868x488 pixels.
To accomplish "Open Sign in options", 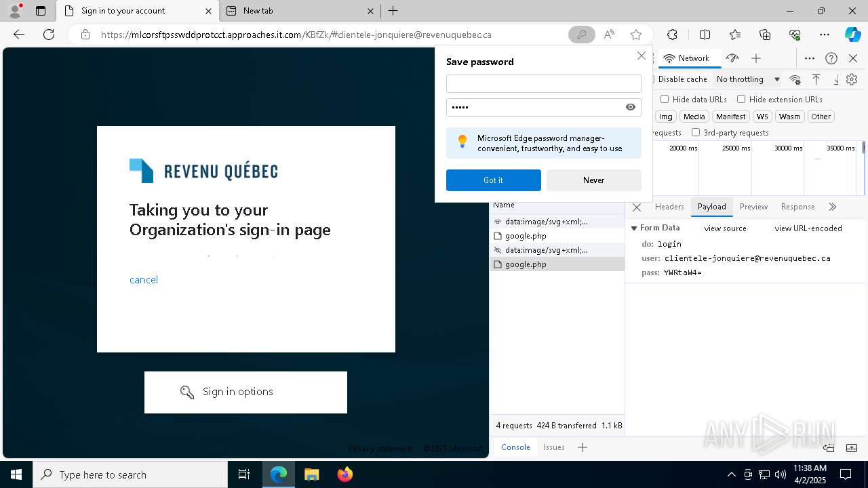I will tap(245, 392).
